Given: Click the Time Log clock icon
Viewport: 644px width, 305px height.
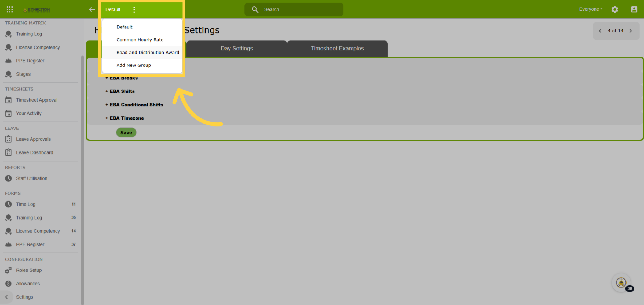Looking at the screenshot, I should pos(8,204).
